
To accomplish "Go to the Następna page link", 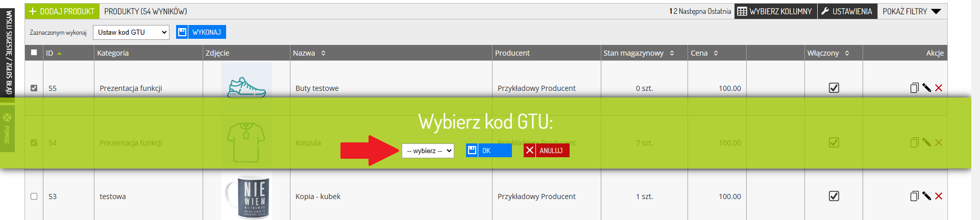I will click(x=692, y=11).
